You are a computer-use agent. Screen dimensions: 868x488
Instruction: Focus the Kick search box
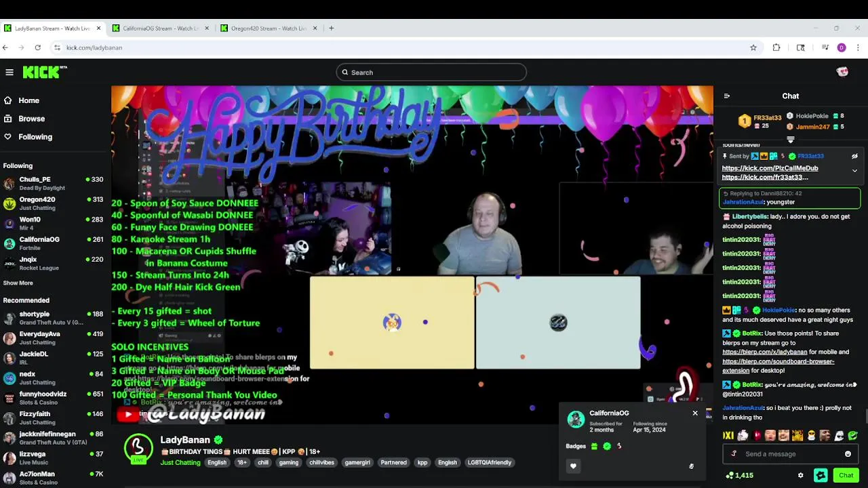pos(431,73)
